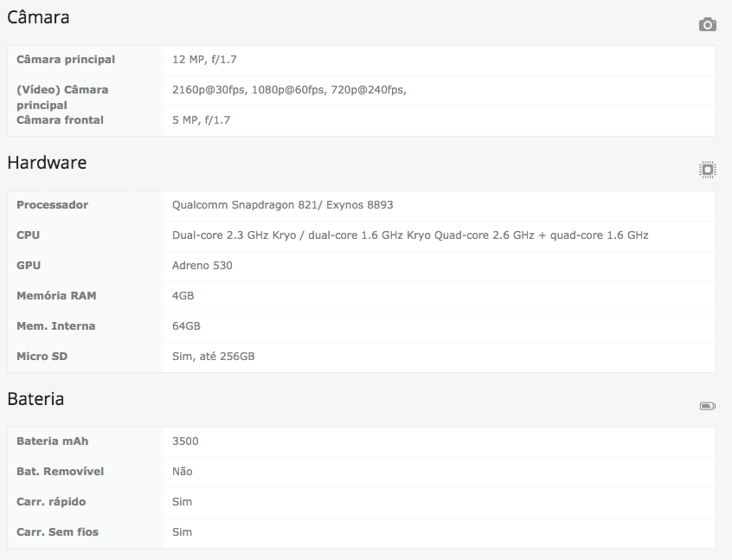The height and width of the screenshot is (560, 732).
Task: Click the battery icon beside Bateria heading
Action: (707, 406)
